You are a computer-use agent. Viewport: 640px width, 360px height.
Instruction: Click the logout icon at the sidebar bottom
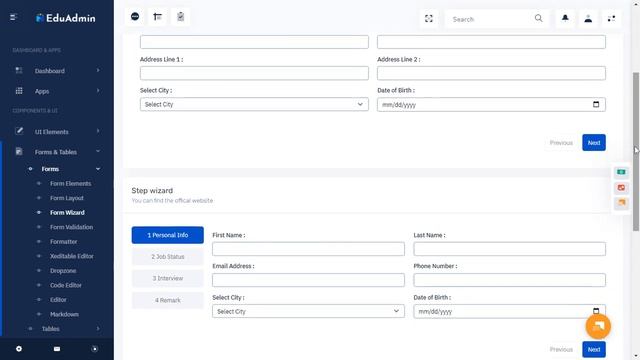(95, 349)
